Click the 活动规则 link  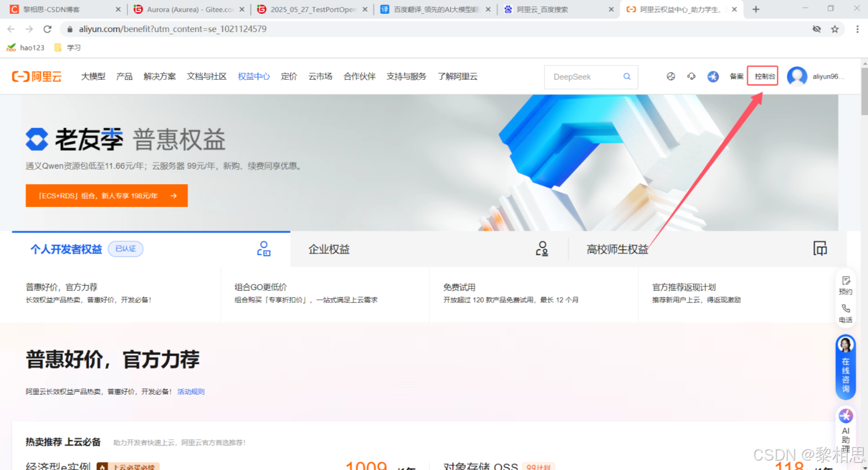point(191,391)
